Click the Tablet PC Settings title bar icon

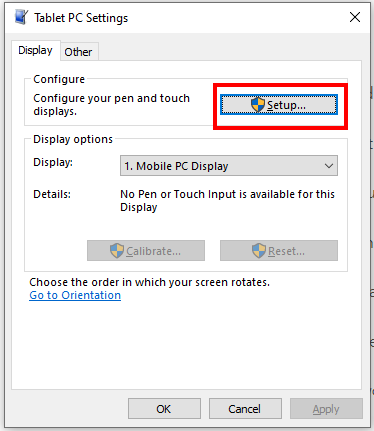(x=21, y=17)
